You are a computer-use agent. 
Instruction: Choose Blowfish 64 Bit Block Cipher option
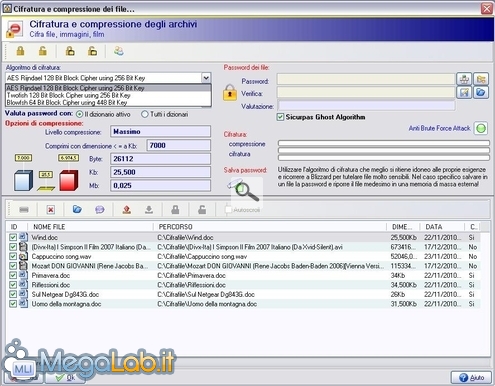point(108,102)
